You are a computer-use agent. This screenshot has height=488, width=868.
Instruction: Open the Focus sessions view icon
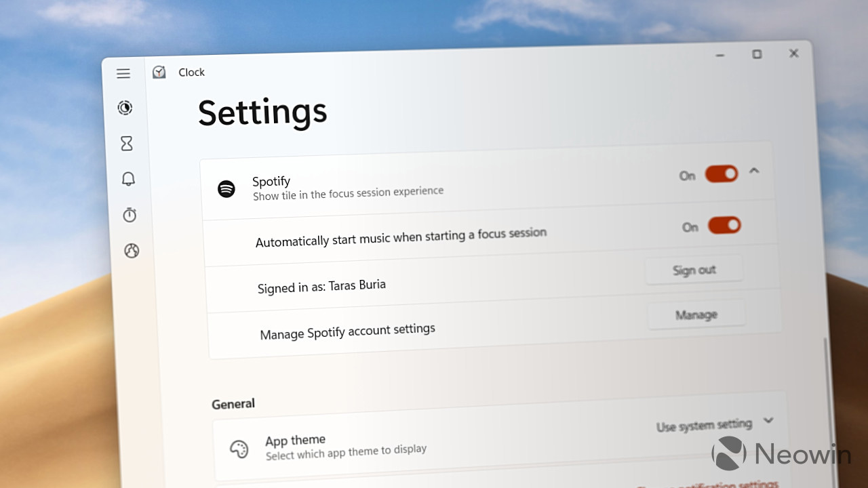tap(125, 108)
